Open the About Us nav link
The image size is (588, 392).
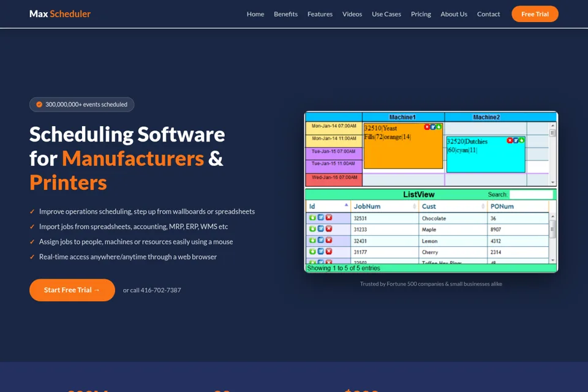pyautogui.click(x=454, y=14)
